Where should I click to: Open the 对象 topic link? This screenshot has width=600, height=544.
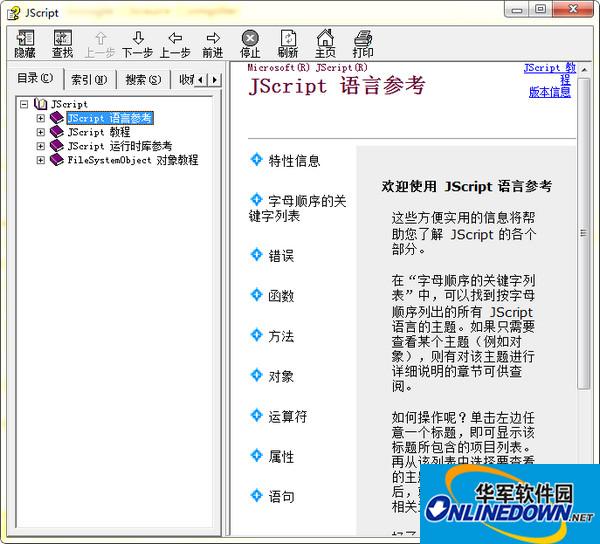[281, 376]
